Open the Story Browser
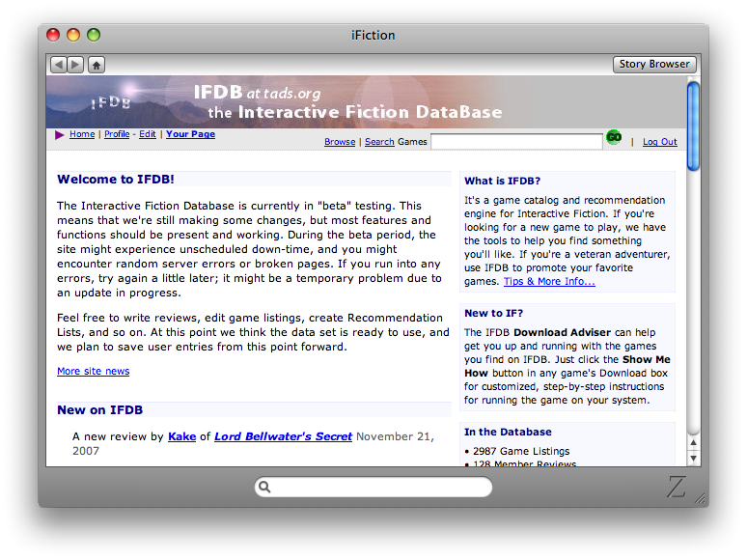747x560 pixels. (654, 65)
